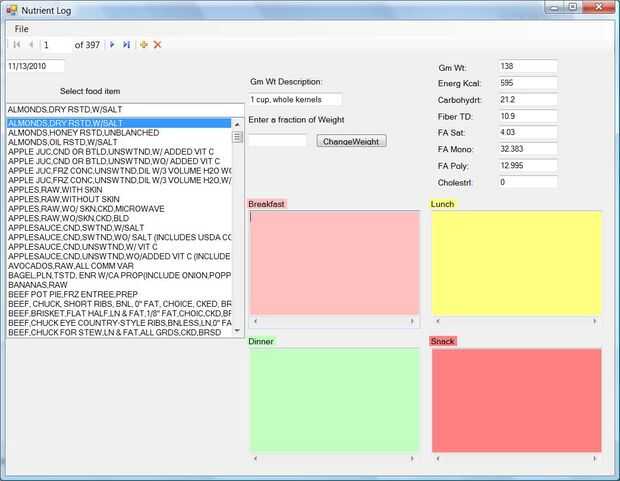
Task: Click inside the red Snack box
Action: point(516,400)
